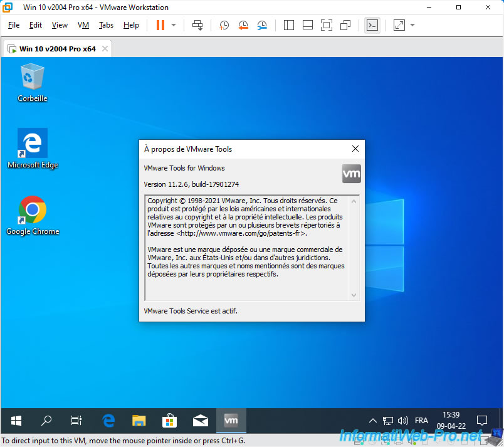
Task: Revert VM to previous snapshot
Action: pos(243,25)
